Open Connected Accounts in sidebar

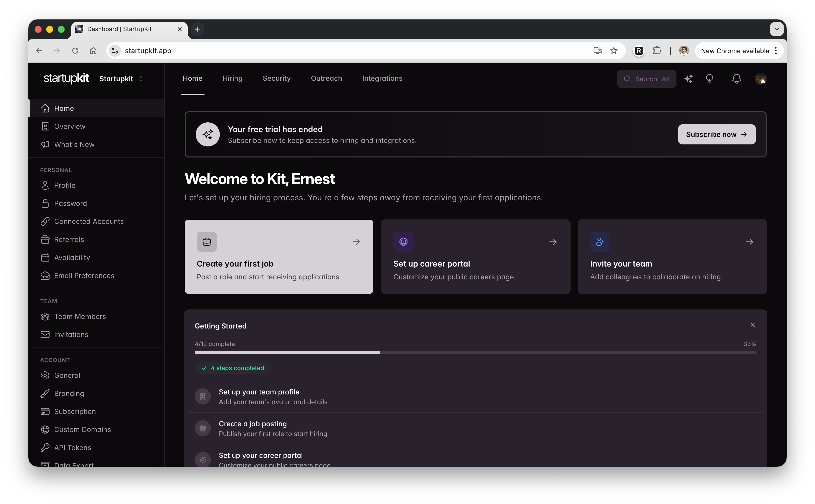(89, 221)
